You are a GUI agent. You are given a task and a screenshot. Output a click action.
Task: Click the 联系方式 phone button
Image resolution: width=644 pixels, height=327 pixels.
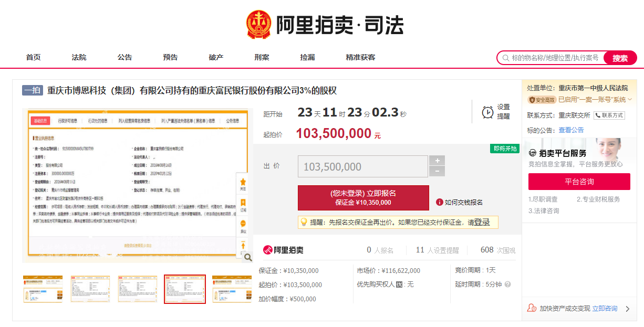tap(609, 115)
